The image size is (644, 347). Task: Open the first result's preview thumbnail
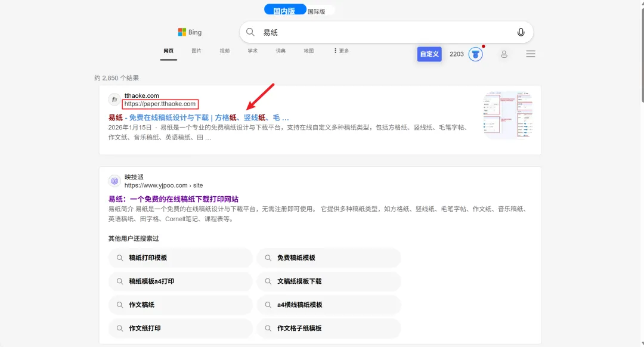(x=507, y=114)
